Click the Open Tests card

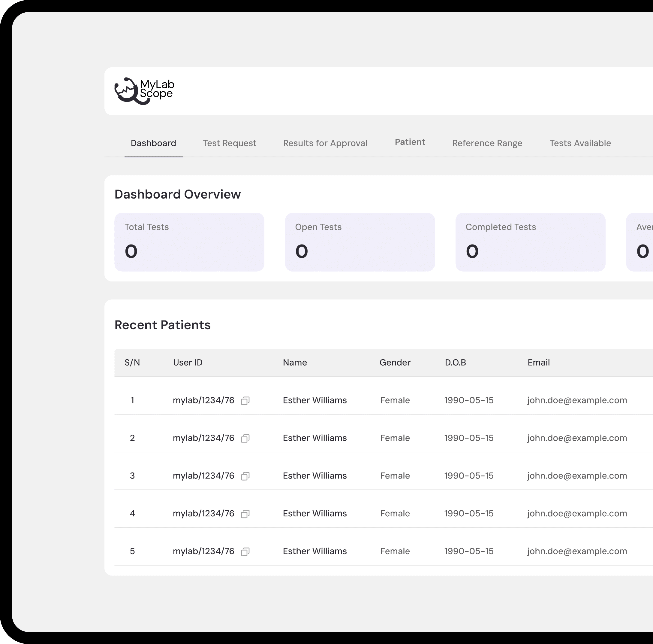(360, 242)
